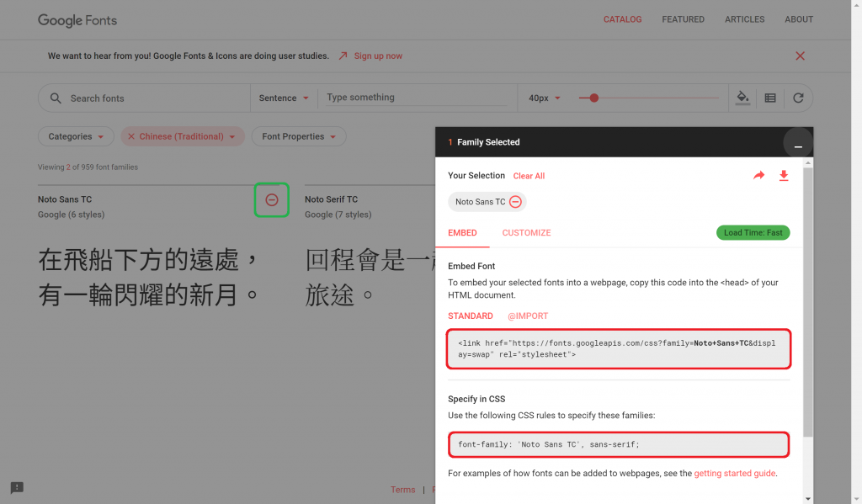Click the Load Time: Fast badge
The width and height of the screenshot is (862, 504).
(753, 232)
